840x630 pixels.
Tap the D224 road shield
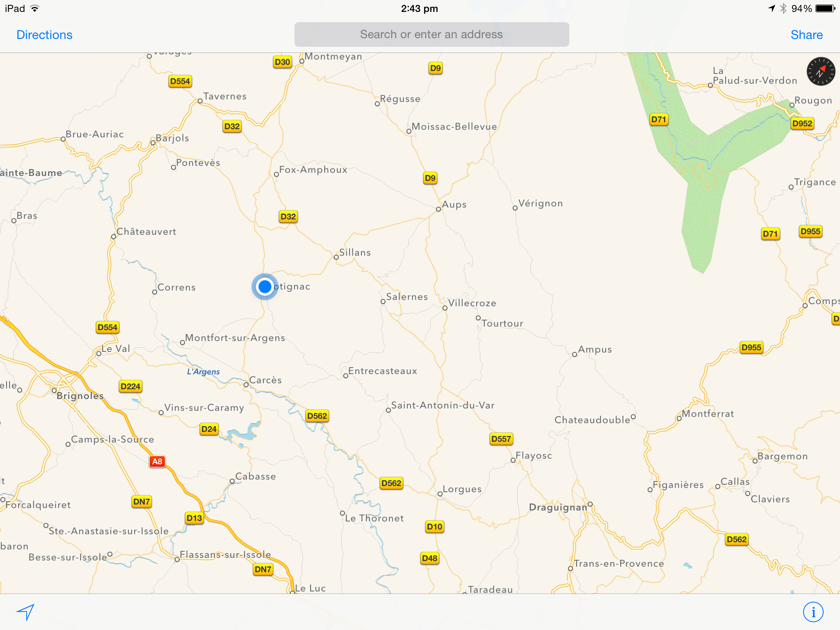[x=130, y=386]
